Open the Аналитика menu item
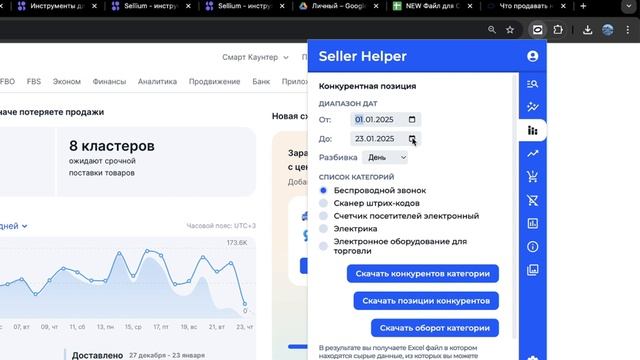This screenshot has height=360, width=640. [x=157, y=81]
